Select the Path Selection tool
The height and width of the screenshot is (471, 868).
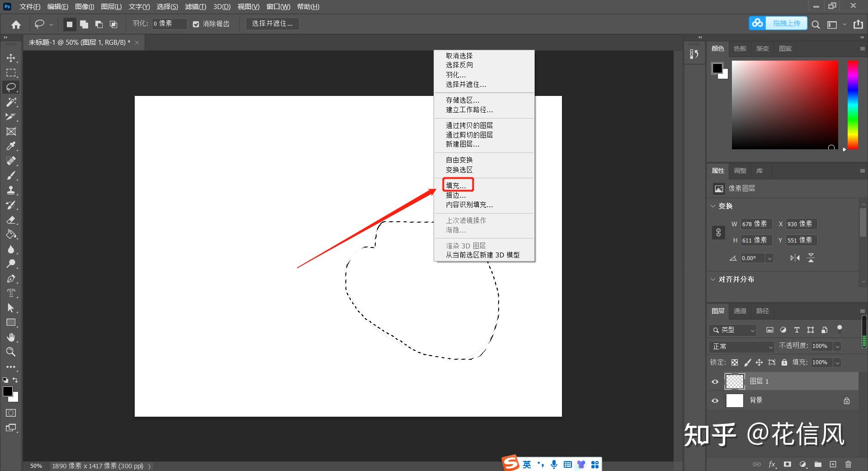(x=11, y=308)
